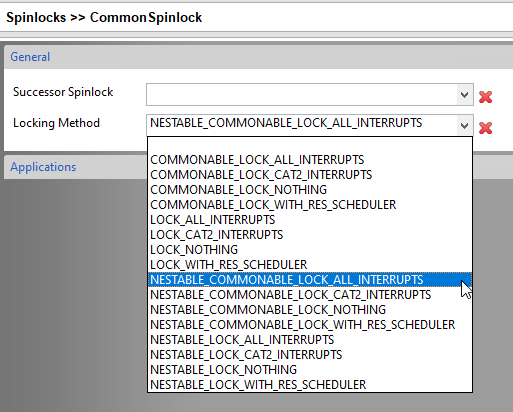
Task: Expand the Applications section header
Action: coord(43,167)
